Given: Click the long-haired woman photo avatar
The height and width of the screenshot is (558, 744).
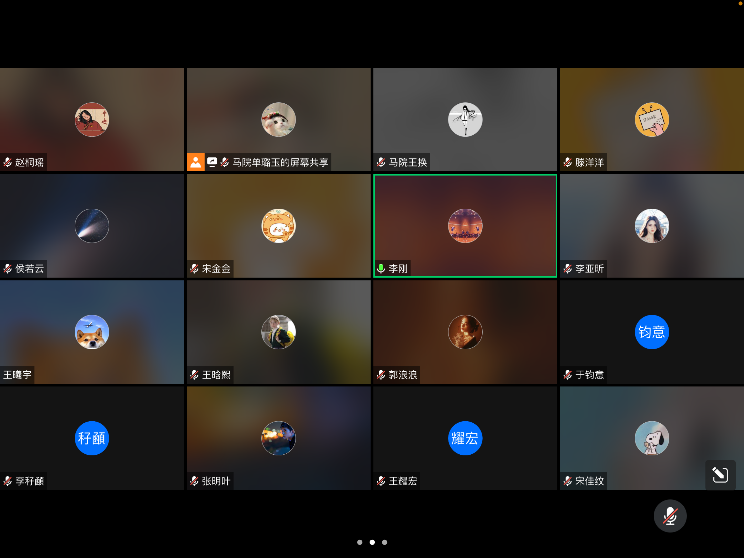Looking at the screenshot, I should 652,226.
